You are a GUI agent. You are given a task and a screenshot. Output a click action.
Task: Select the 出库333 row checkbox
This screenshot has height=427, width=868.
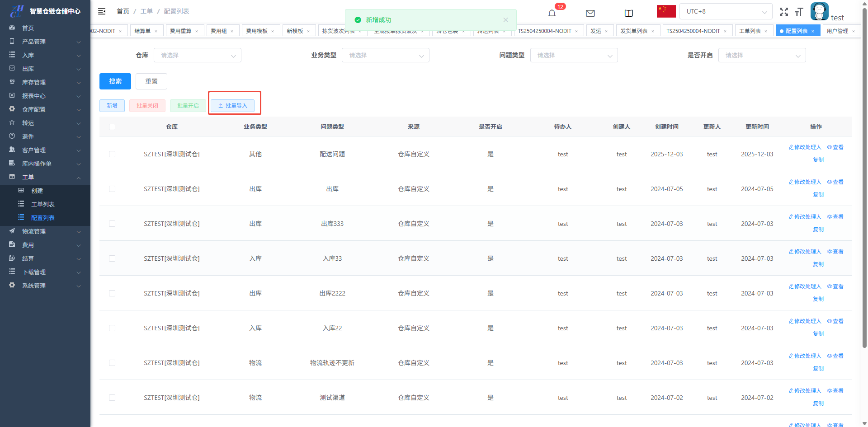(x=112, y=224)
